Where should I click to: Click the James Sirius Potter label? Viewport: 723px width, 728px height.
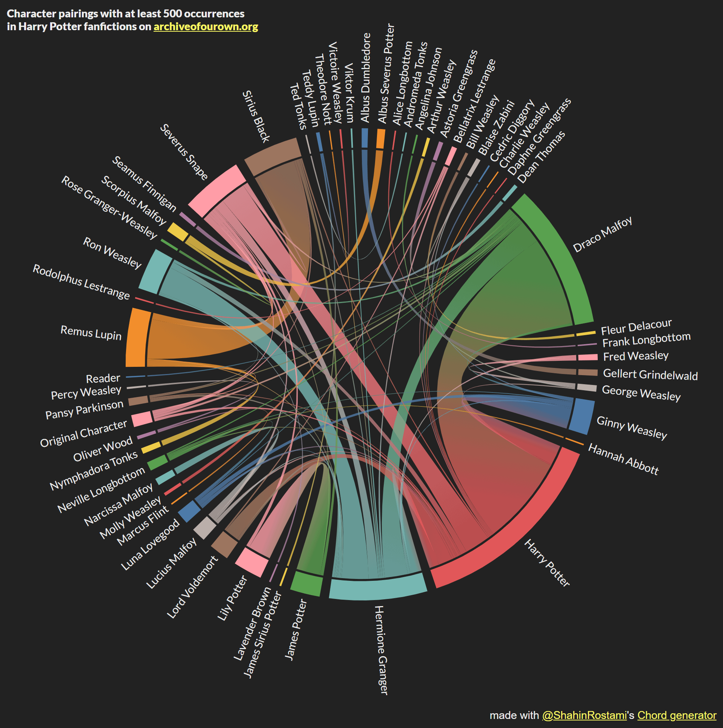(262, 634)
